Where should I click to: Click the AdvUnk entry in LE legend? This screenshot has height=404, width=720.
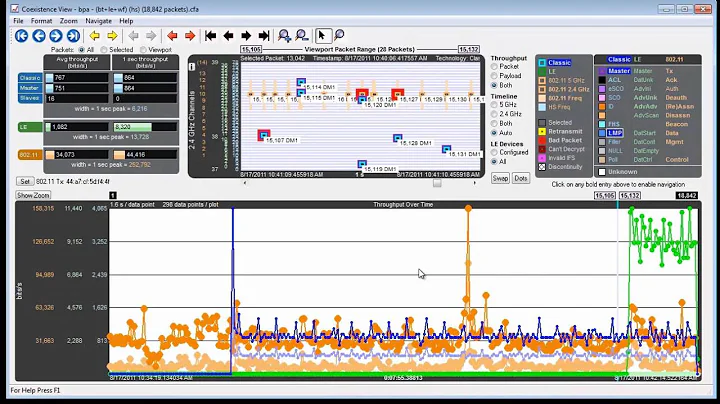click(x=645, y=98)
